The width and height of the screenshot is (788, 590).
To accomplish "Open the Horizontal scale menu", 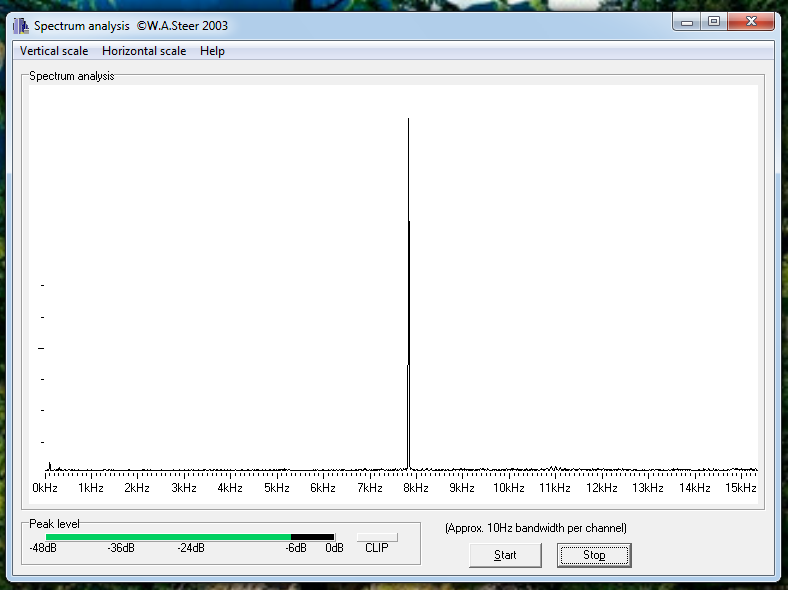I will (144, 51).
